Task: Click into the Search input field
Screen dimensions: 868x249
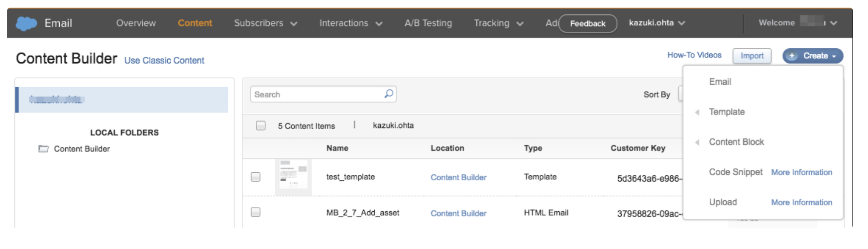Action: 317,94
